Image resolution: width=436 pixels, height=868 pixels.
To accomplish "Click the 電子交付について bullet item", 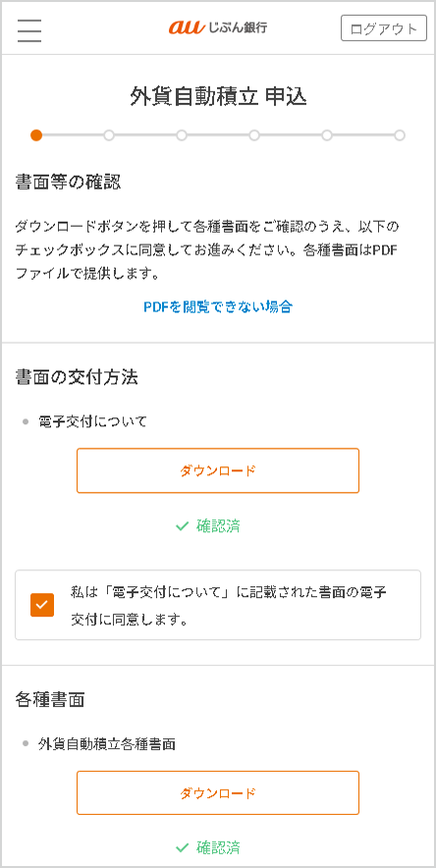I will pyautogui.click(x=93, y=422).
